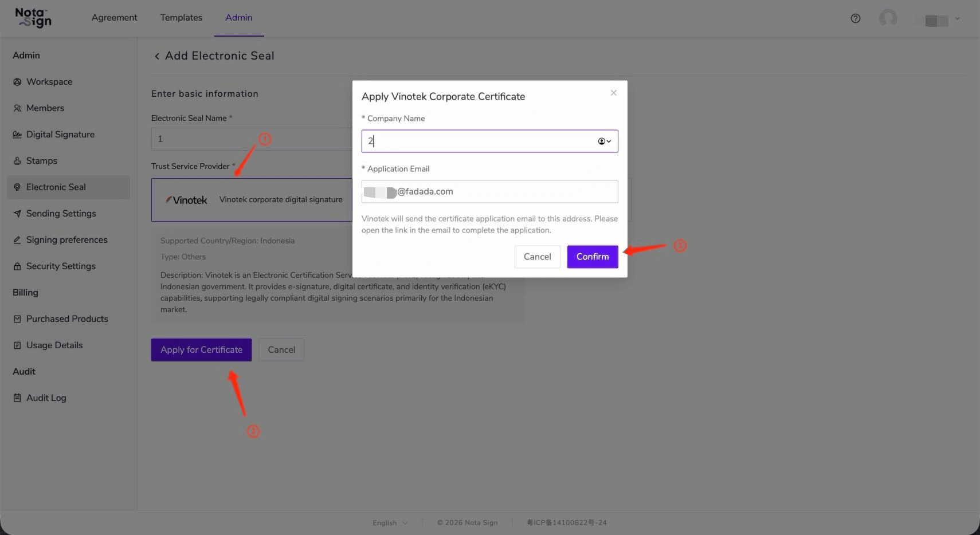Click the Company Name input field
980x535 pixels.
490,141
